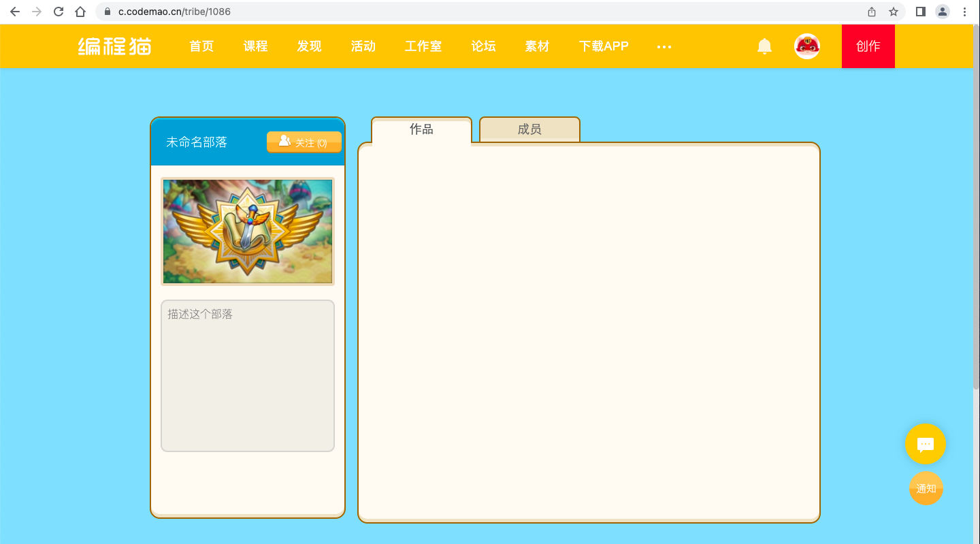Click the browser forward arrow
980x544 pixels.
click(x=37, y=12)
